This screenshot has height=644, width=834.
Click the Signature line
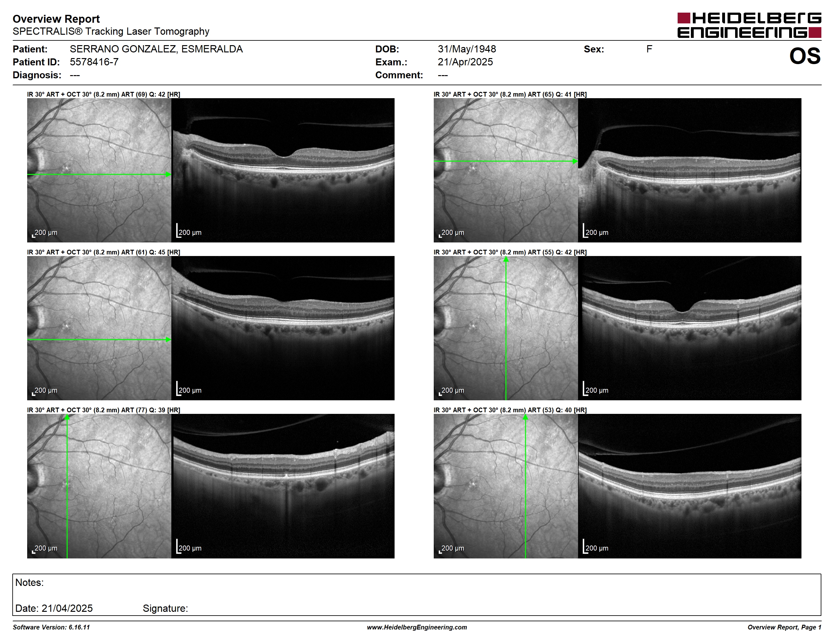165,608
